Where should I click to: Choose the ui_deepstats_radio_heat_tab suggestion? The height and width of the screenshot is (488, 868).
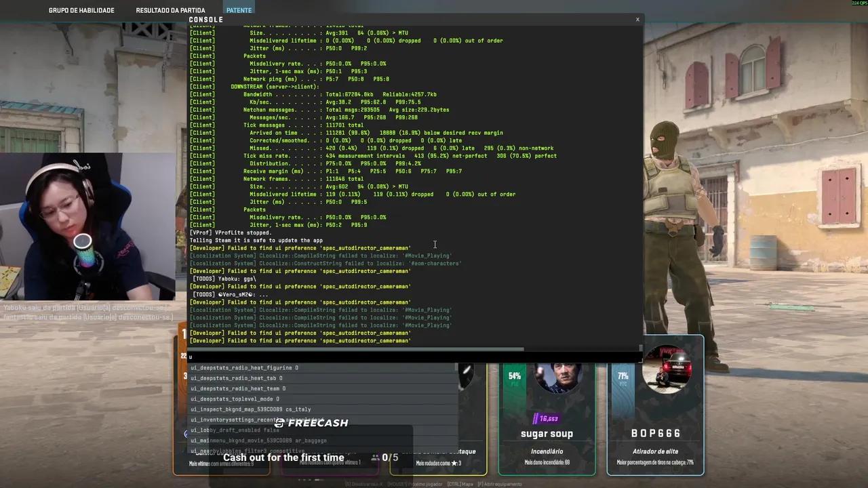click(x=236, y=378)
